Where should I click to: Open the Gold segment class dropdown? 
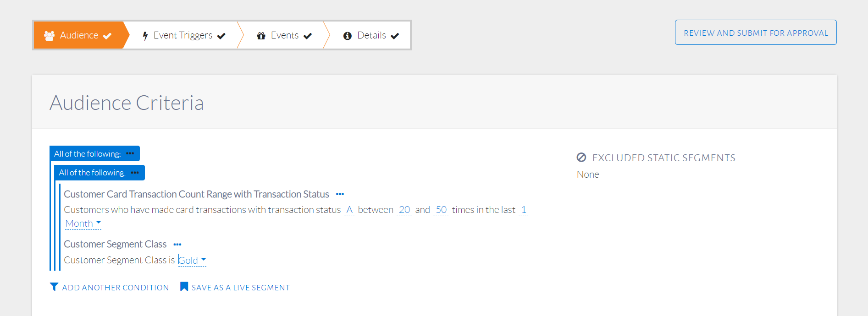(x=192, y=260)
